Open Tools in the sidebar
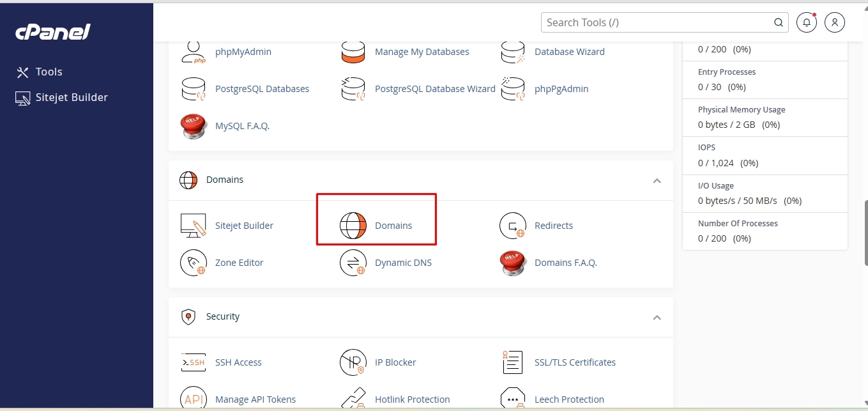This screenshot has height=411, width=868. pyautogui.click(x=40, y=72)
